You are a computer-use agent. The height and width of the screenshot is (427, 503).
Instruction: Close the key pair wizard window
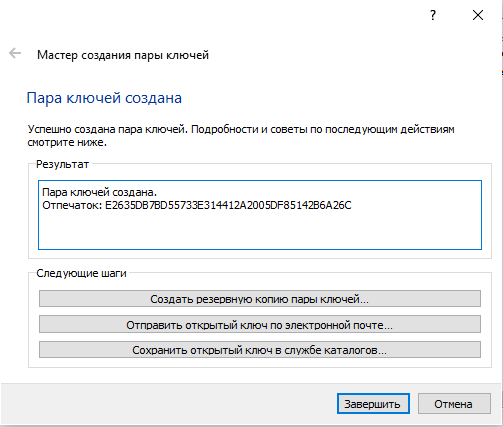(x=478, y=15)
